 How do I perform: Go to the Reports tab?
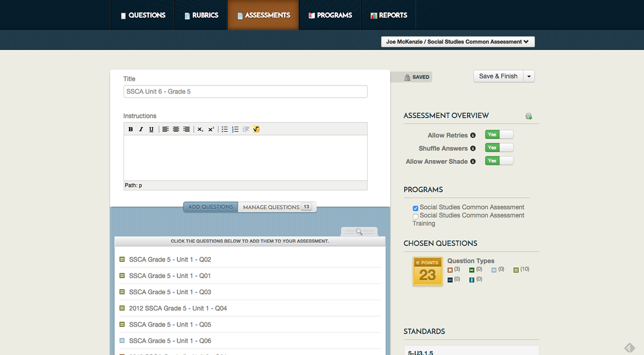(388, 15)
